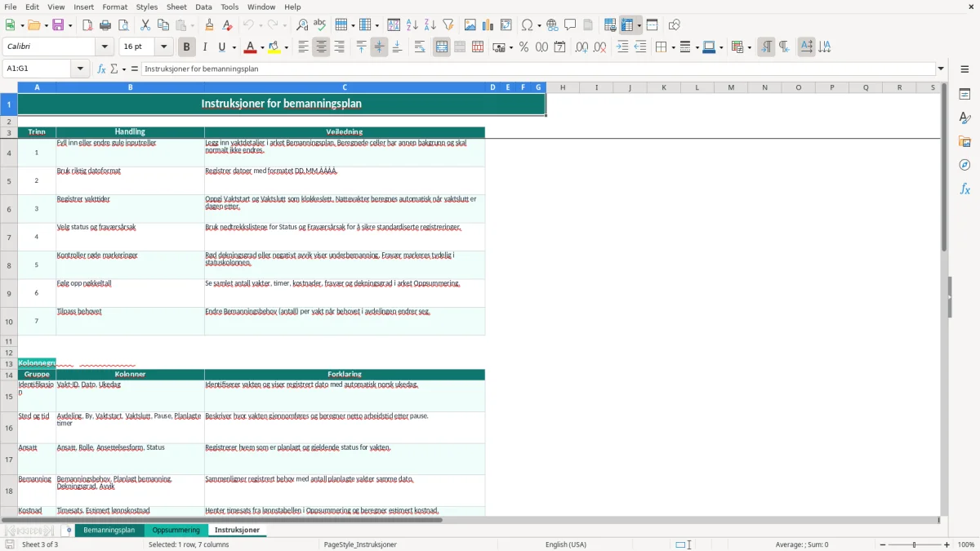Expand Name Box dropdown arrow
The width and height of the screenshot is (980, 551).
point(80,69)
